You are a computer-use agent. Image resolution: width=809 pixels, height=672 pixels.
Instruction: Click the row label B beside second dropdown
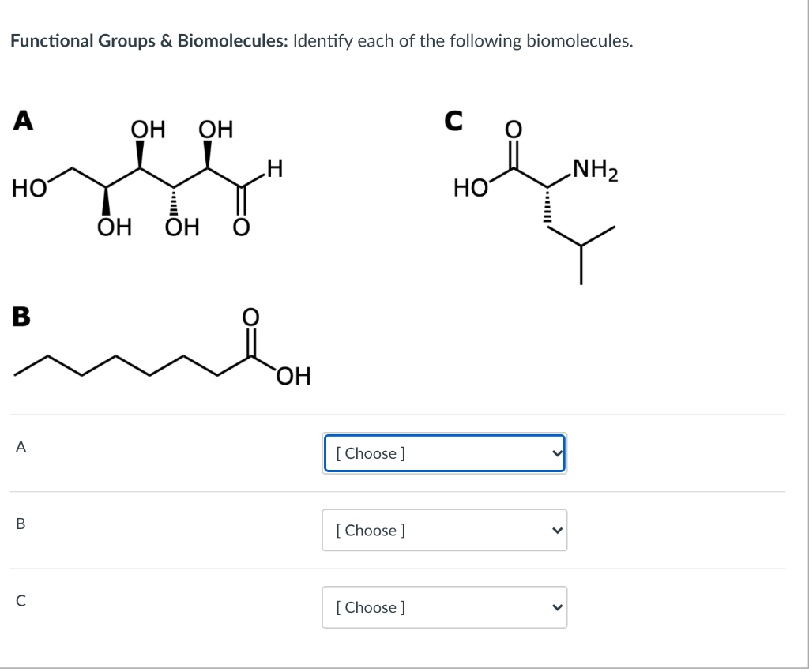[x=21, y=524]
